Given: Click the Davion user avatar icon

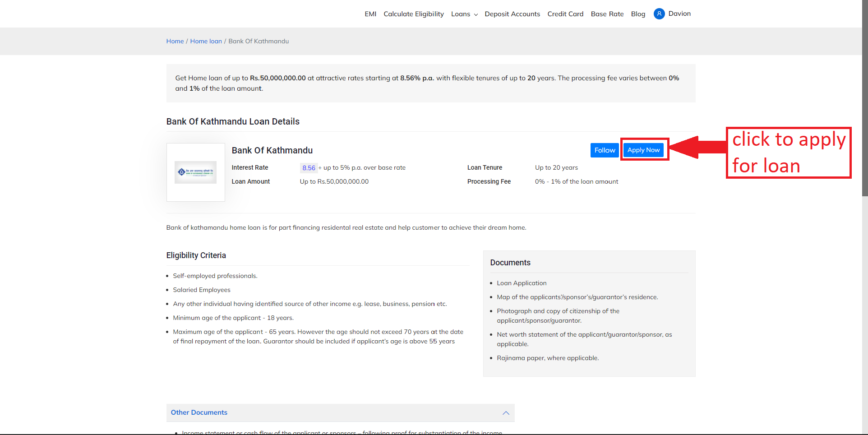Looking at the screenshot, I should coord(659,14).
